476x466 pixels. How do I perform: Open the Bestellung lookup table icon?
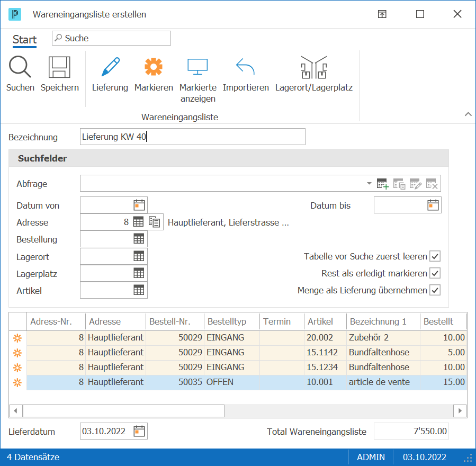[139, 239]
